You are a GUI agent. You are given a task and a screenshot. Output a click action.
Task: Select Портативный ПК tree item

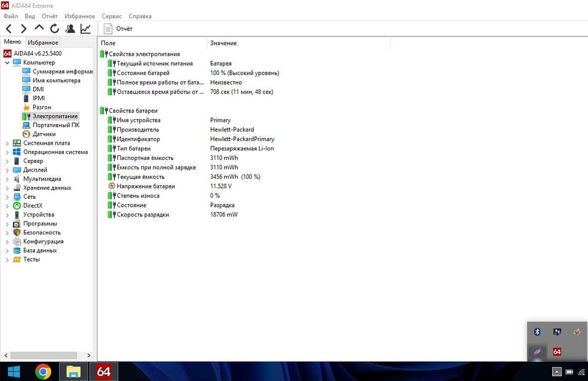[51, 125]
